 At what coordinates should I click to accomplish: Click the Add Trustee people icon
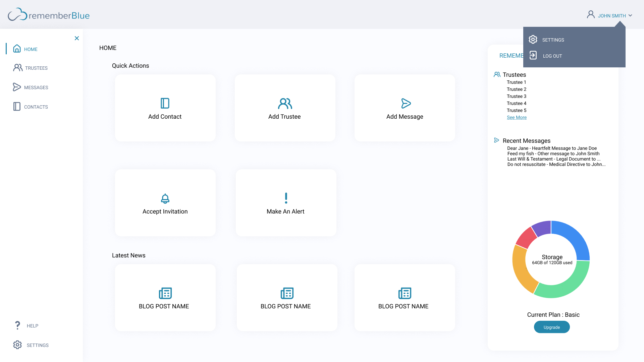(285, 103)
